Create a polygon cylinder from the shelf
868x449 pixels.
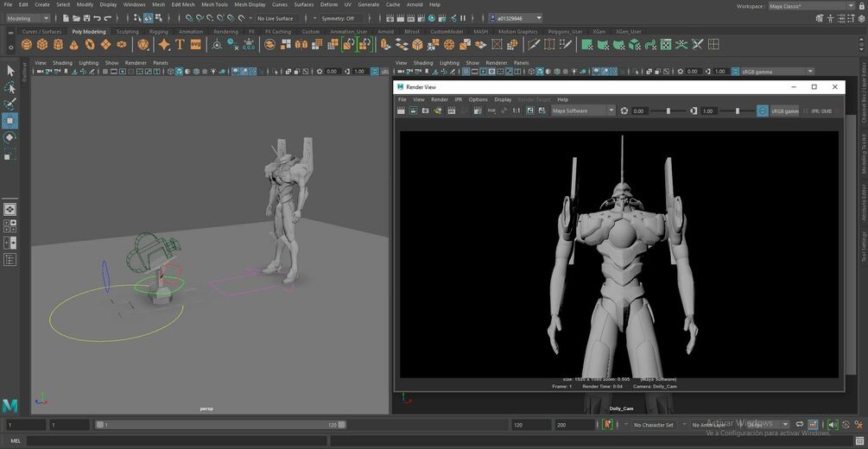pos(58,44)
